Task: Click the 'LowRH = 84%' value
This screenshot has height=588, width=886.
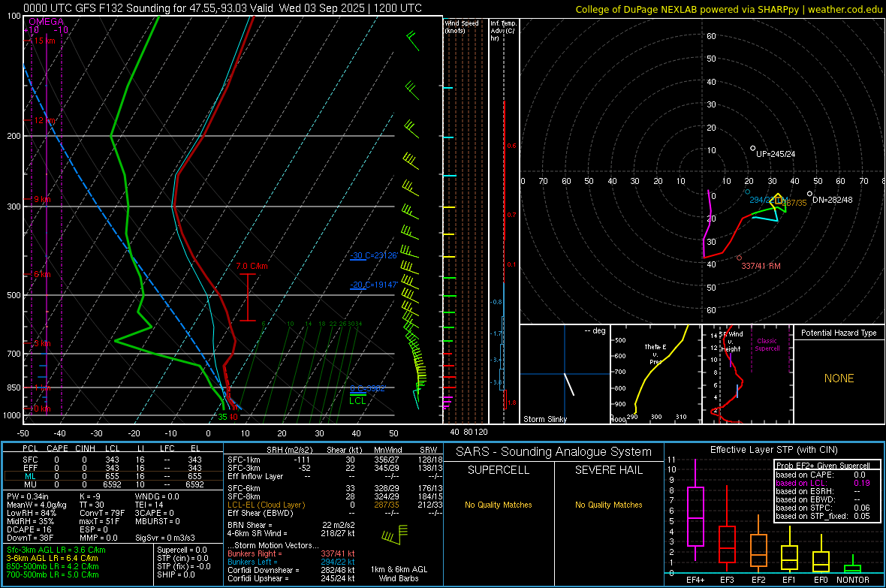Action: pos(32,513)
